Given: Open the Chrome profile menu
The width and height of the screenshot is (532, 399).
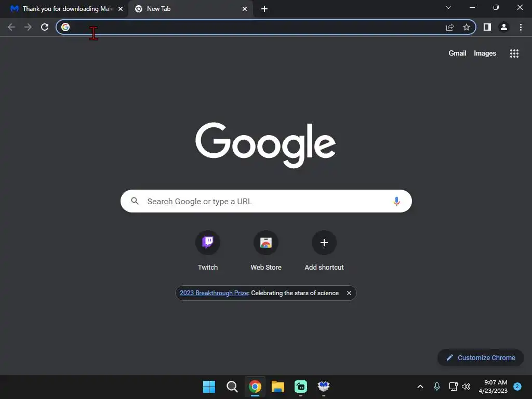Looking at the screenshot, I should [x=504, y=27].
